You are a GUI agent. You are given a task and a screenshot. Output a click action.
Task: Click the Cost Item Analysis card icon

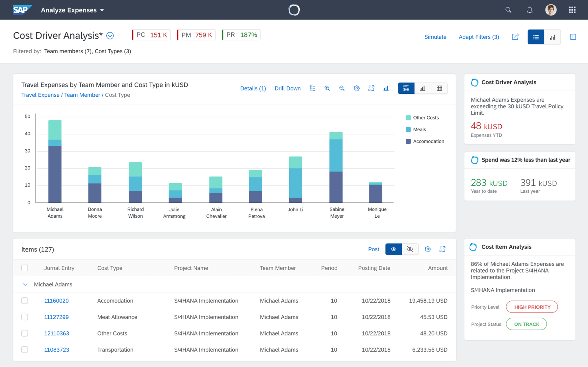pos(473,247)
